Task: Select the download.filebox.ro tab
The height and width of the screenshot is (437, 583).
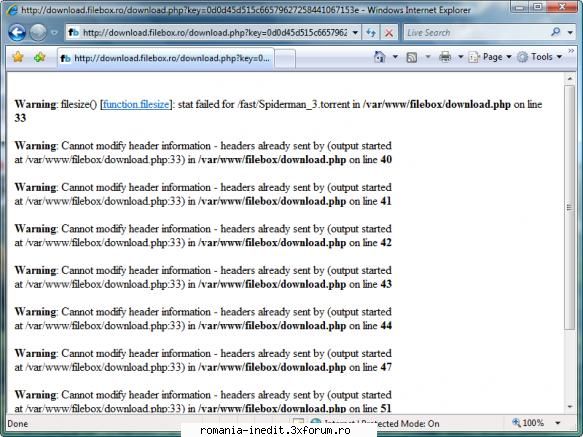Action: pyautogui.click(x=166, y=58)
